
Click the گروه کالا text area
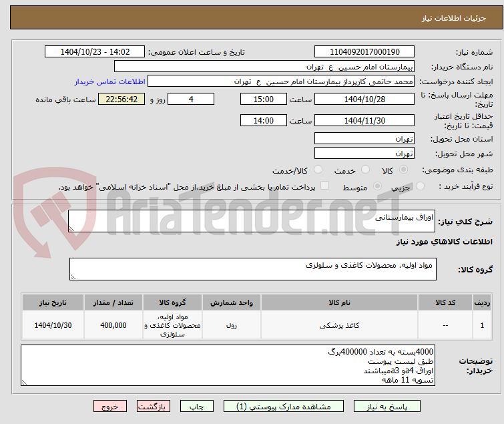(x=252, y=269)
